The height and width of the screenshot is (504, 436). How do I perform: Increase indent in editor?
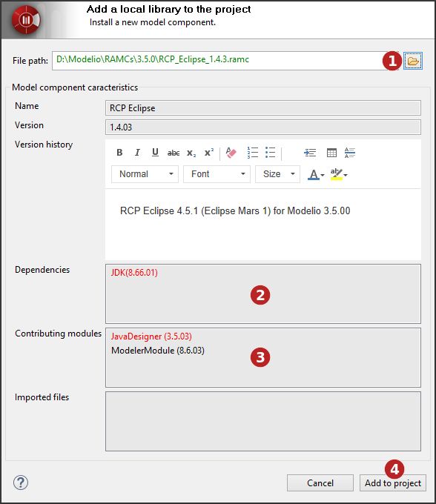(310, 153)
